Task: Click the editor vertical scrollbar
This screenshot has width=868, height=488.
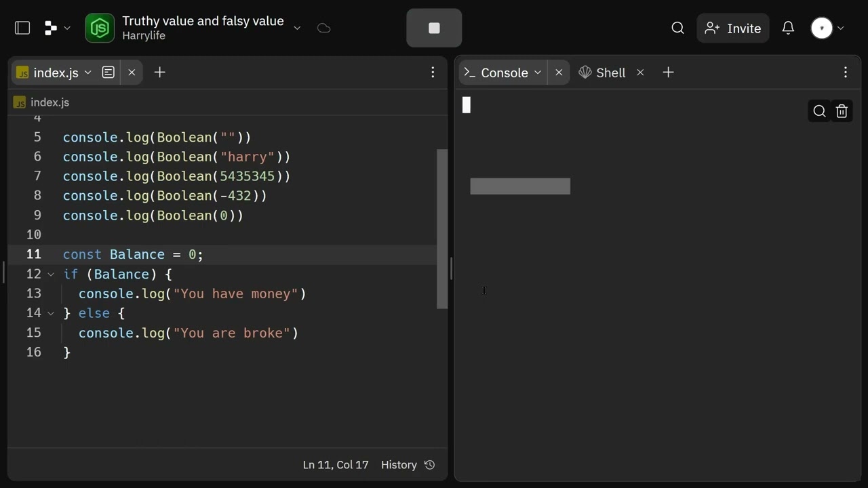Action: [x=442, y=228]
